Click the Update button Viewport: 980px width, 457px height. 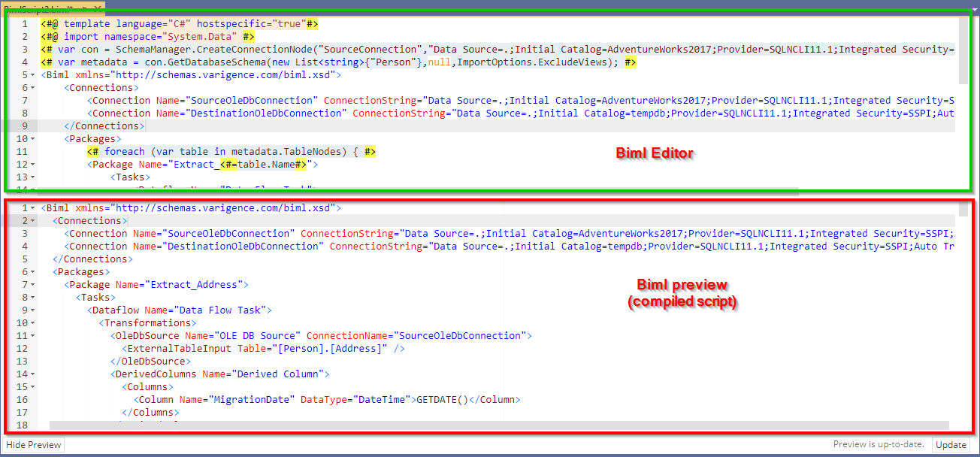pyautogui.click(x=951, y=445)
